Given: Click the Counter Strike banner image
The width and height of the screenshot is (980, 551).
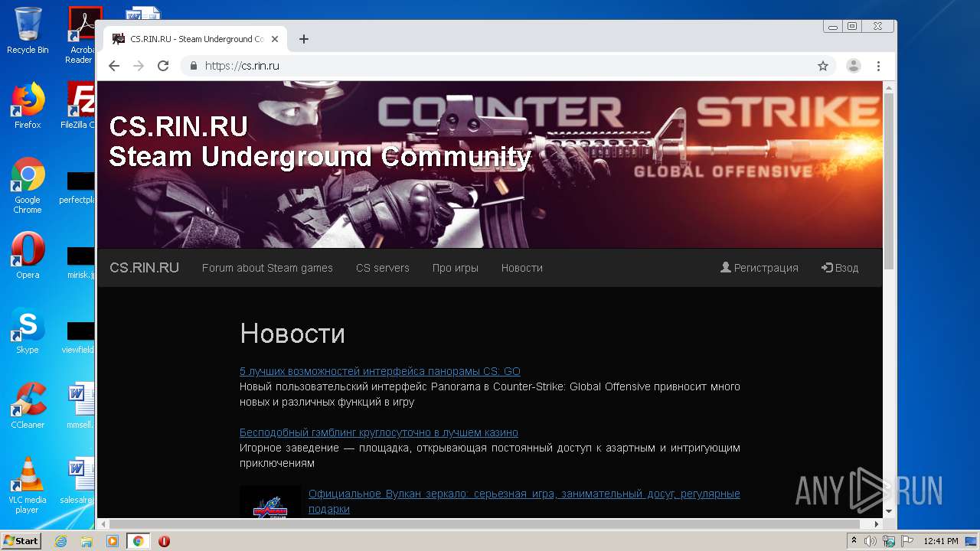Looking at the screenshot, I should click(x=490, y=165).
